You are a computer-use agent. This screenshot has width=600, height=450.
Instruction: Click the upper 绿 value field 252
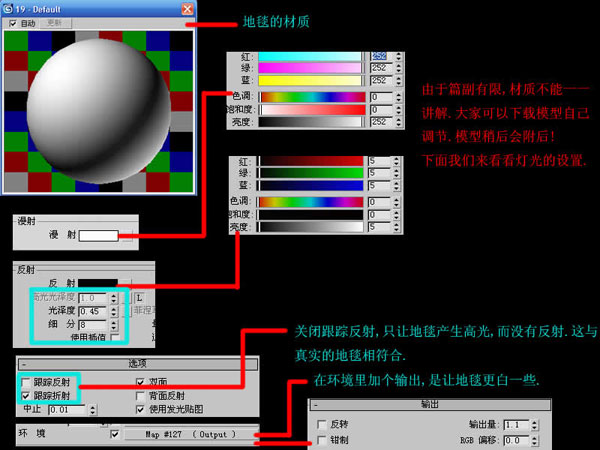[x=382, y=68]
